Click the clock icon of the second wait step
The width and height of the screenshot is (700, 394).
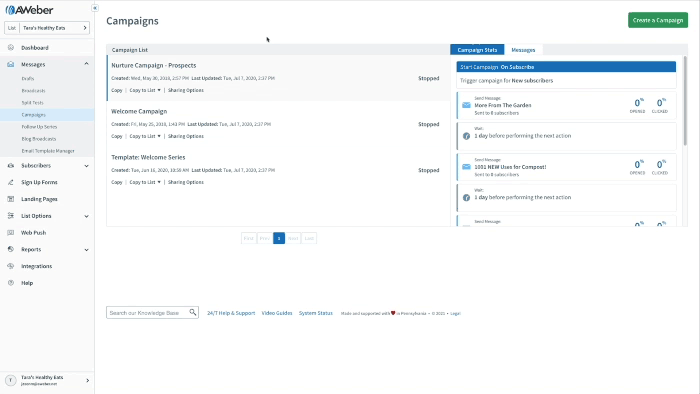(x=466, y=198)
